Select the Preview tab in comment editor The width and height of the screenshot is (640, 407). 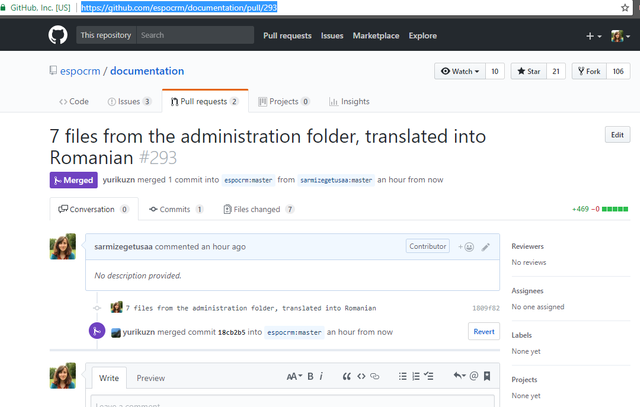tap(151, 378)
